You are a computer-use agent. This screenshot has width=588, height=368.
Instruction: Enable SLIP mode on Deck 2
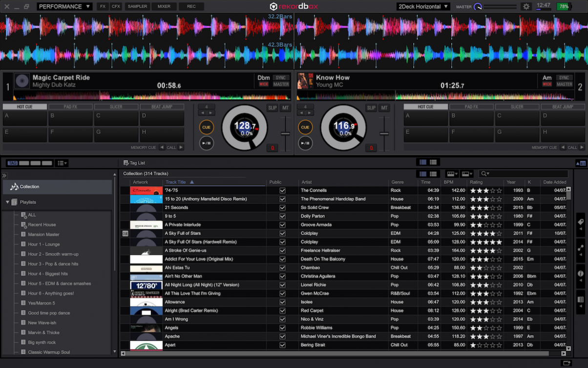click(371, 108)
